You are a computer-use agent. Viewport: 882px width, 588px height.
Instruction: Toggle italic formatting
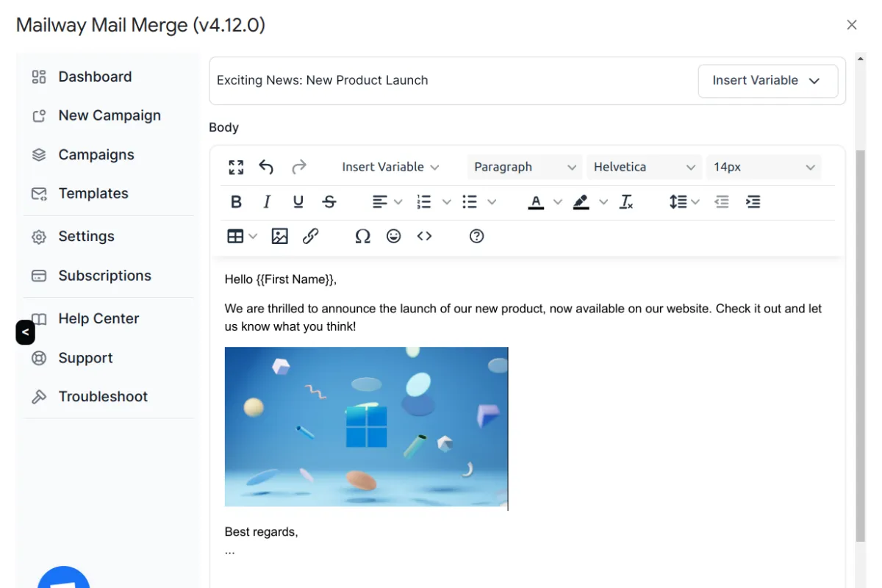pos(266,201)
